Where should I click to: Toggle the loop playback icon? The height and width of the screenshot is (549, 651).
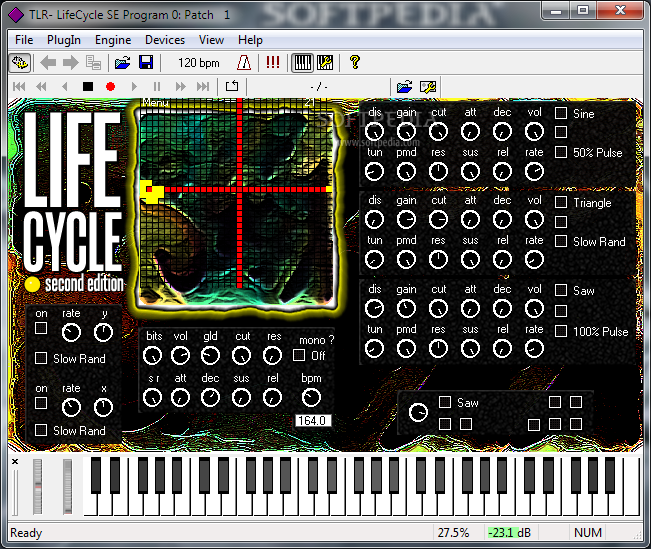pos(232,86)
